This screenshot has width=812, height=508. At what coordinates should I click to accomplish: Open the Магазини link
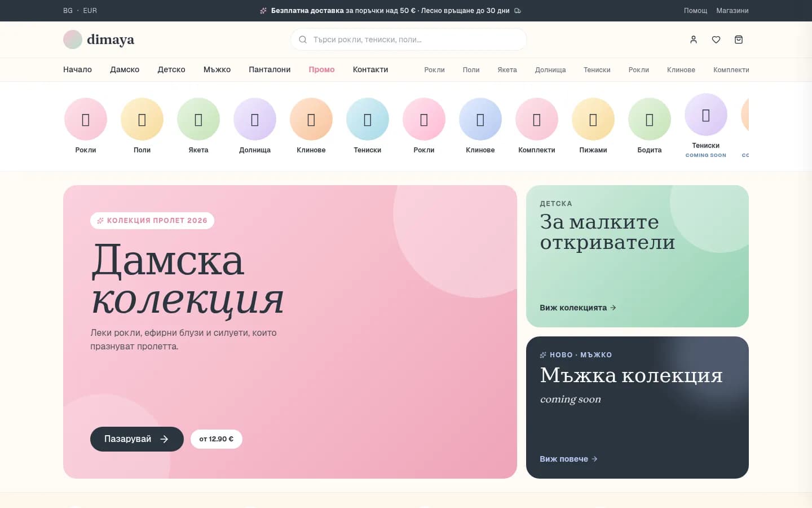(x=732, y=11)
